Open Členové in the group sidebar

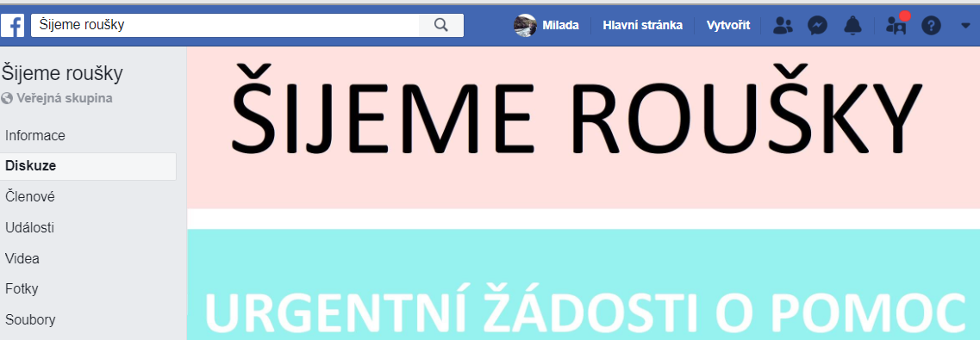pos(30,196)
